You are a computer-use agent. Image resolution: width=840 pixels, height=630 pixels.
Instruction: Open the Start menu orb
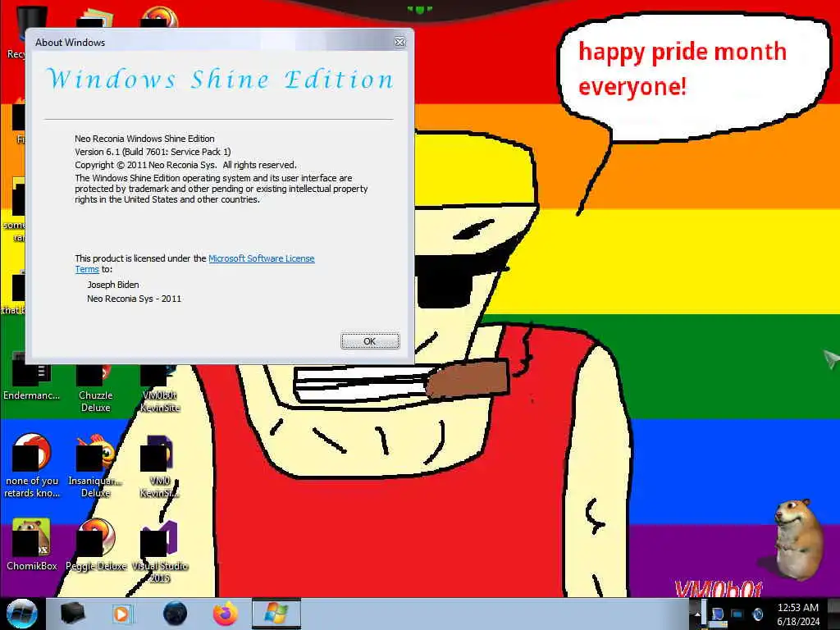click(x=21, y=614)
